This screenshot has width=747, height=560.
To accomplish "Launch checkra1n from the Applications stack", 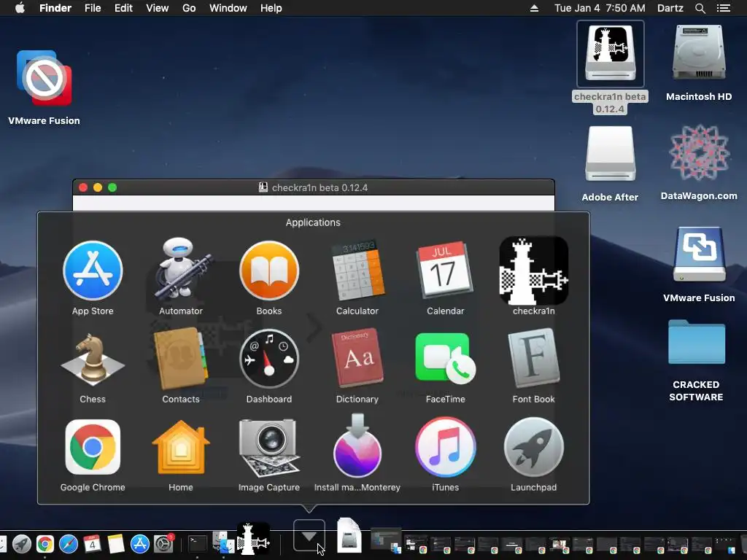I will (533, 271).
